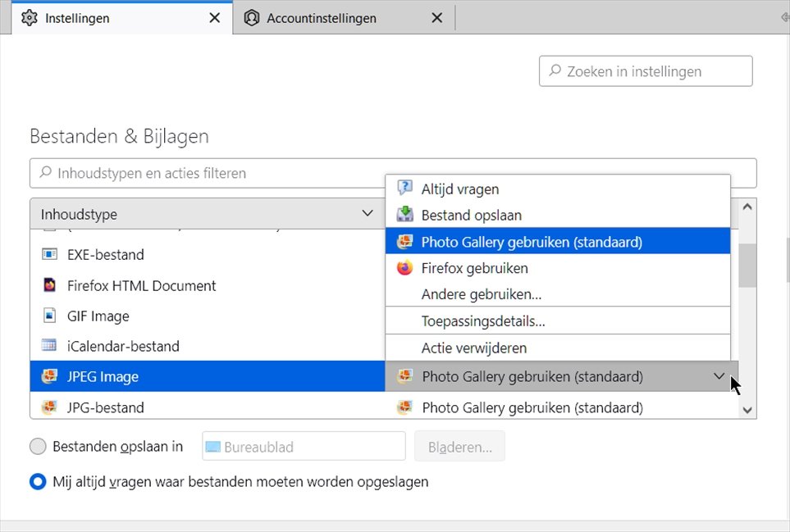Select the Bestanden opslaan in radio button
The width and height of the screenshot is (790, 532).
coord(38,447)
